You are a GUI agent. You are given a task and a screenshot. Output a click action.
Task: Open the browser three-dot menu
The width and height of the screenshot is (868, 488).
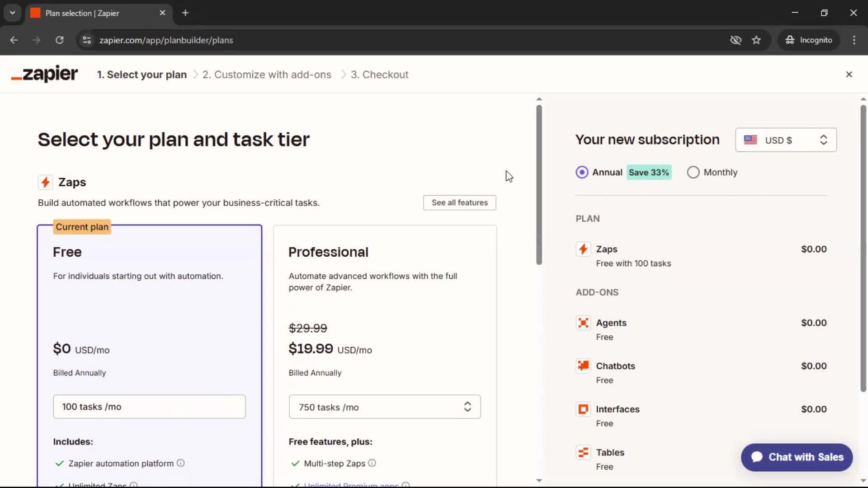[x=854, y=40]
